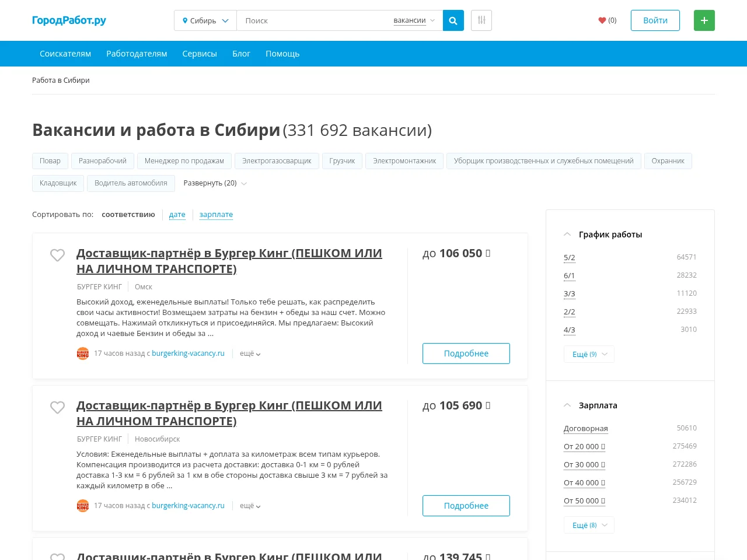This screenshot has width=747, height=560.
Task: Filter by 6/1 work schedule
Action: [x=570, y=275]
